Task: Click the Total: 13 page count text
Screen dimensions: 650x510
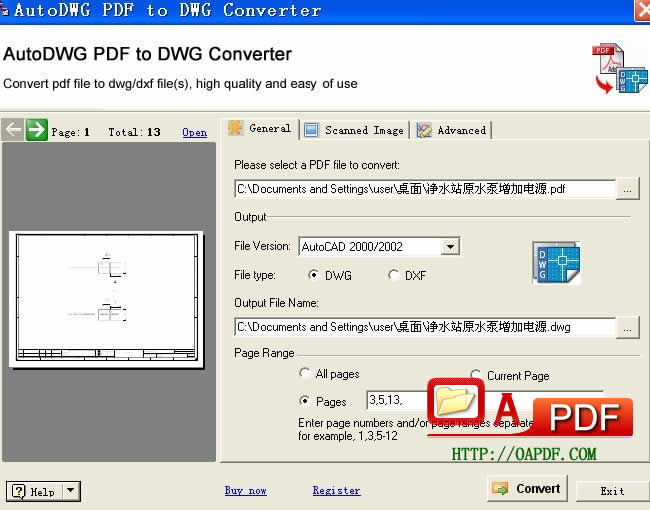Action: pos(134,132)
